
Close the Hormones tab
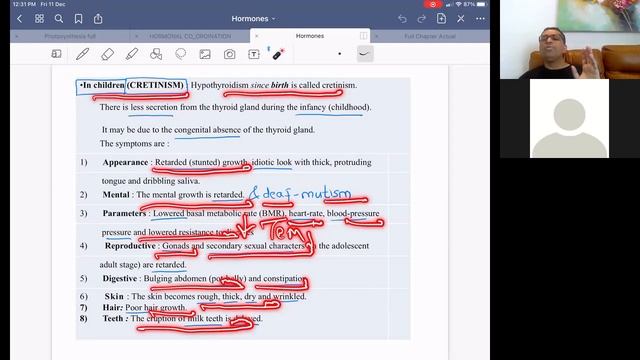[x=256, y=36]
